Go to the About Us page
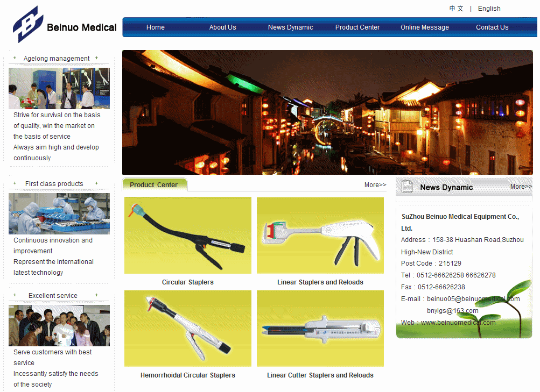 222,27
